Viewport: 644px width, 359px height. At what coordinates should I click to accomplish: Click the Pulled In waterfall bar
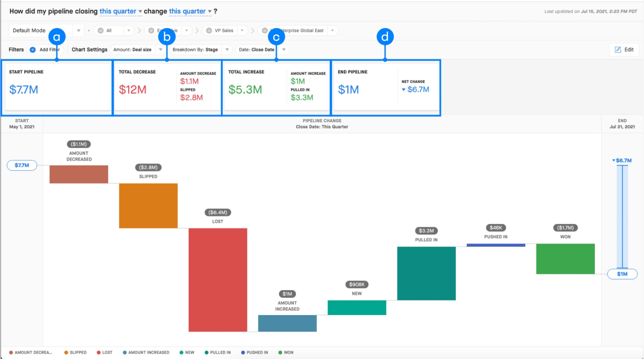point(427,273)
